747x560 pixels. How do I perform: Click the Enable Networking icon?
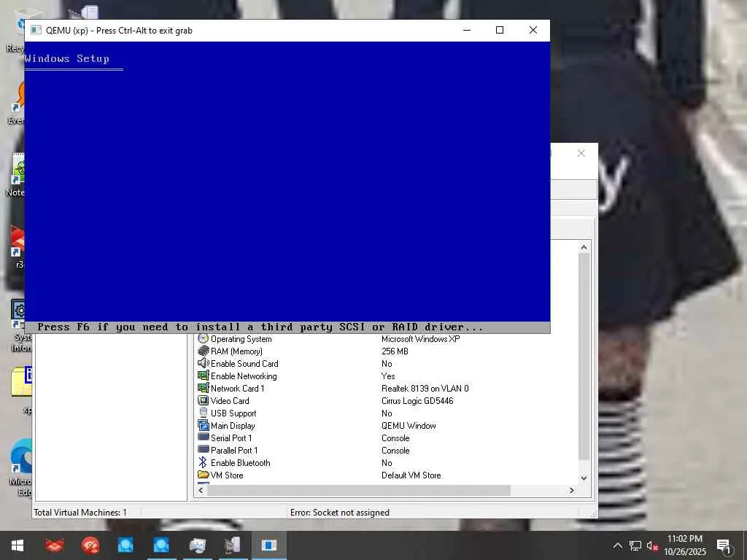click(204, 376)
